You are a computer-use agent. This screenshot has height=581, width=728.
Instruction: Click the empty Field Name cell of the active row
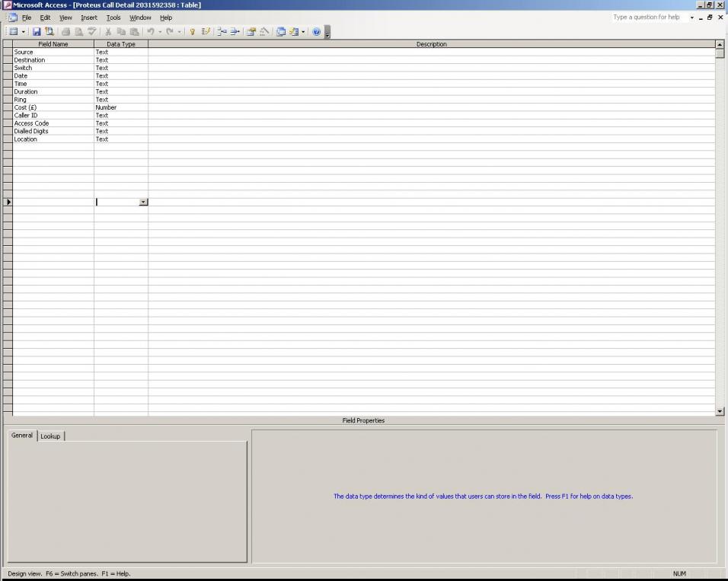tap(53, 202)
